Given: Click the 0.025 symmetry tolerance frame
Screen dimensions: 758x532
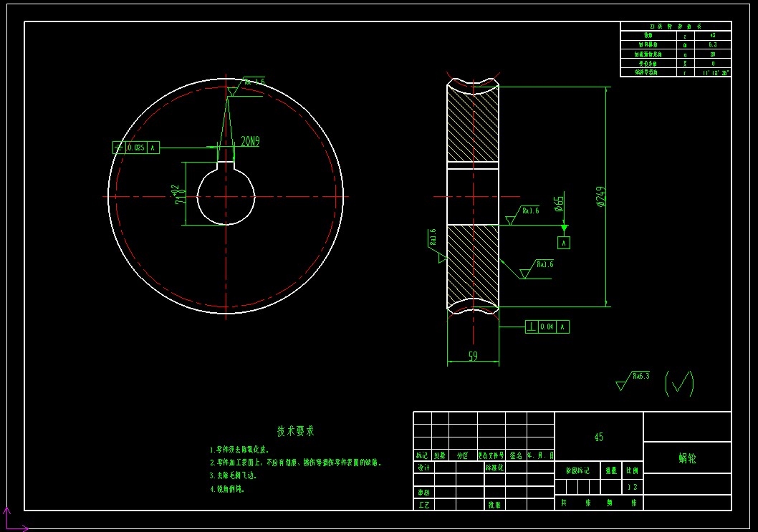Looking at the screenshot, I should pyautogui.click(x=136, y=147).
